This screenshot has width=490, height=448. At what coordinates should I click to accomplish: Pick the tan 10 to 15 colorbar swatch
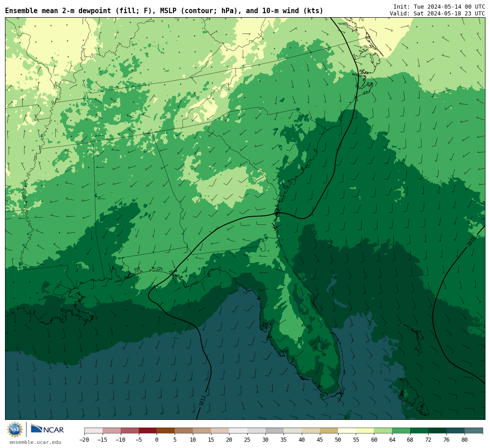pos(202,431)
